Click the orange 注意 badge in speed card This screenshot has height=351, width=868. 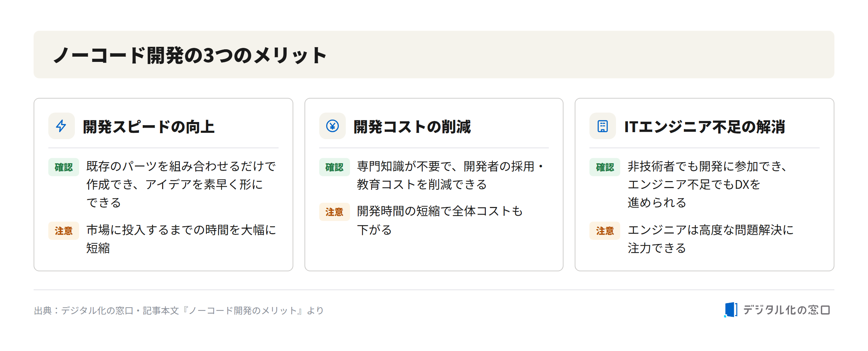click(x=64, y=231)
